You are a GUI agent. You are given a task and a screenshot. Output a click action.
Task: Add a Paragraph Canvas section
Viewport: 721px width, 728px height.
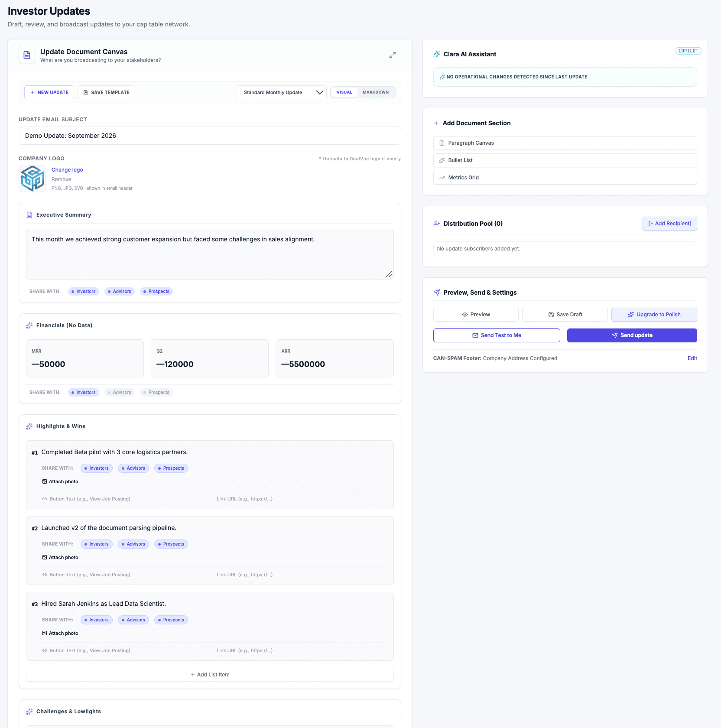pyautogui.click(x=565, y=143)
